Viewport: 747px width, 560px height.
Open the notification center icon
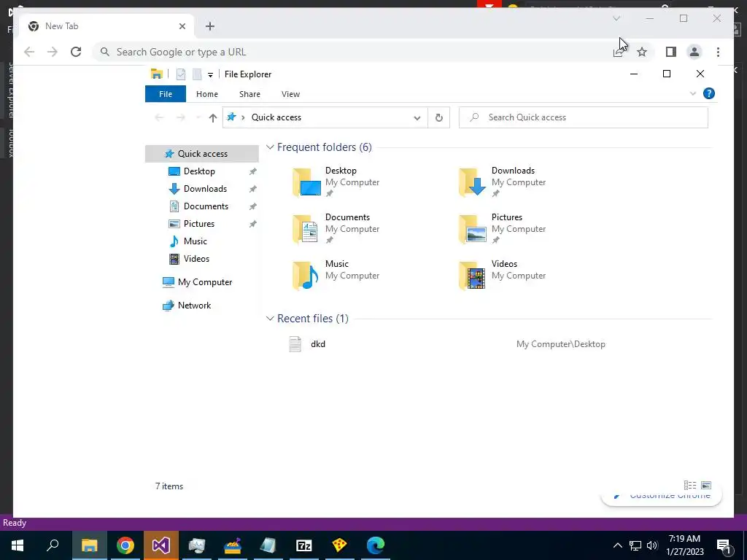point(724,545)
